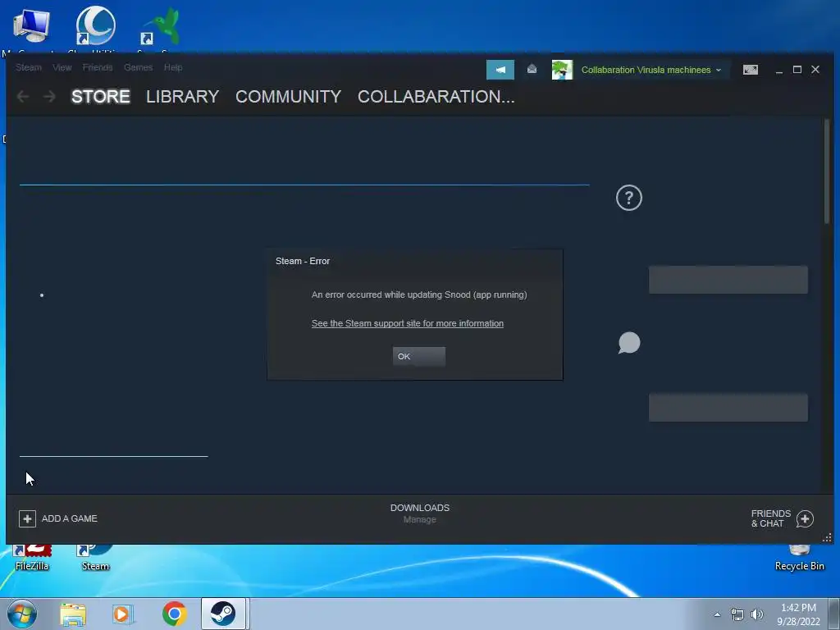Minimize the Steam window

tap(779, 70)
